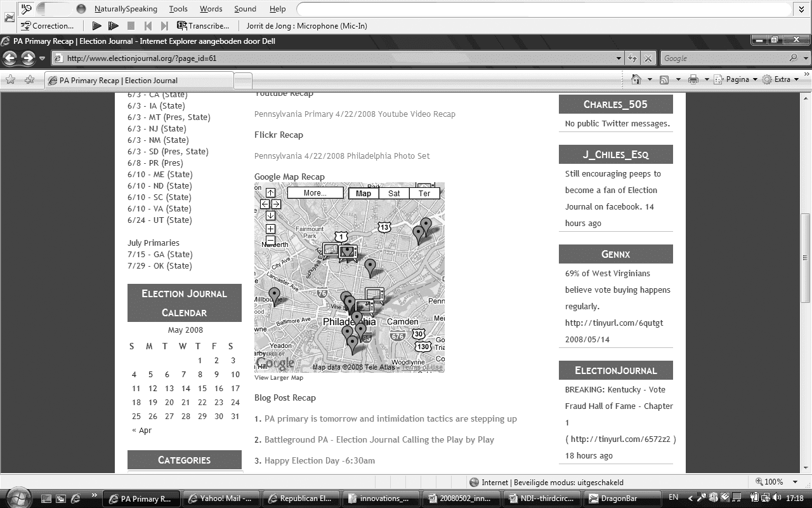Open the Philadelphia Photo Set link
Viewport: 812px width, 508px height.
tap(342, 156)
